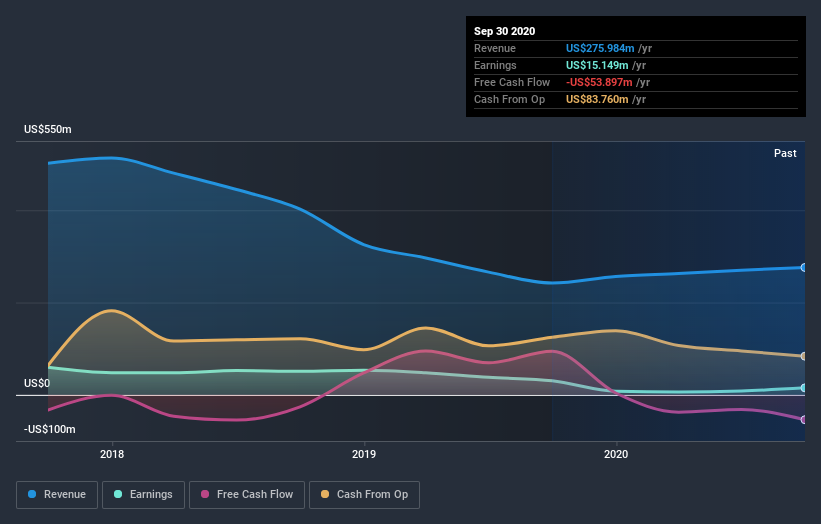821x524 pixels.
Task: Click the US$275.984m revenue value
Action: coord(600,48)
